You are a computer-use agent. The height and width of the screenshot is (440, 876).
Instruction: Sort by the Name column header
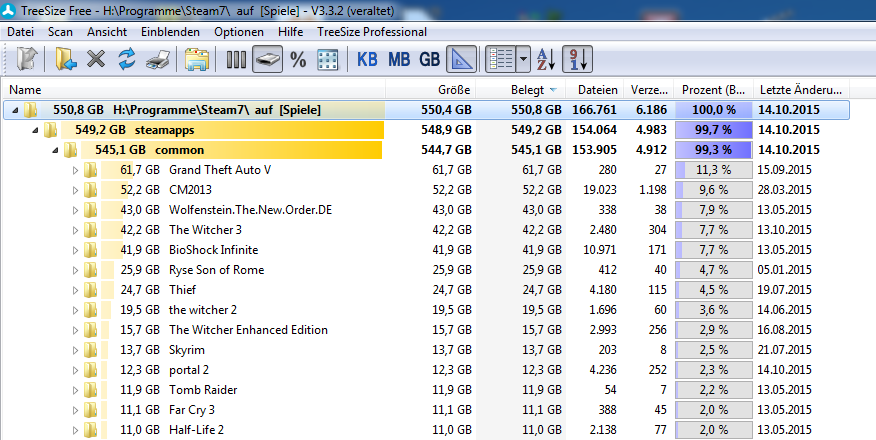click(x=194, y=90)
